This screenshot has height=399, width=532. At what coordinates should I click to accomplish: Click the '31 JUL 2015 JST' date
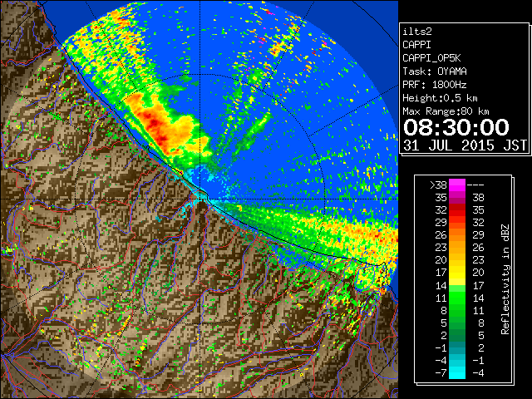465,145
